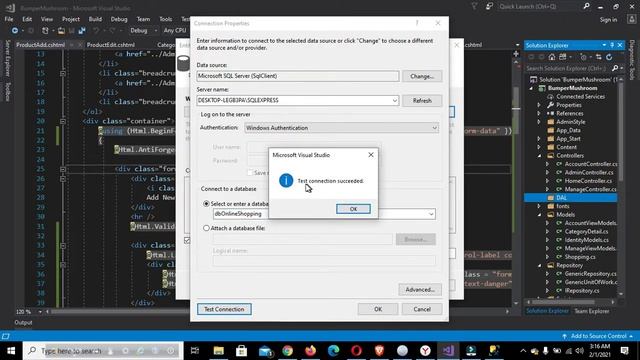Open Google Chrome from the taskbar
The height and width of the screenshot is (360, 640).
pyautogui.click(x=287, y=351)
